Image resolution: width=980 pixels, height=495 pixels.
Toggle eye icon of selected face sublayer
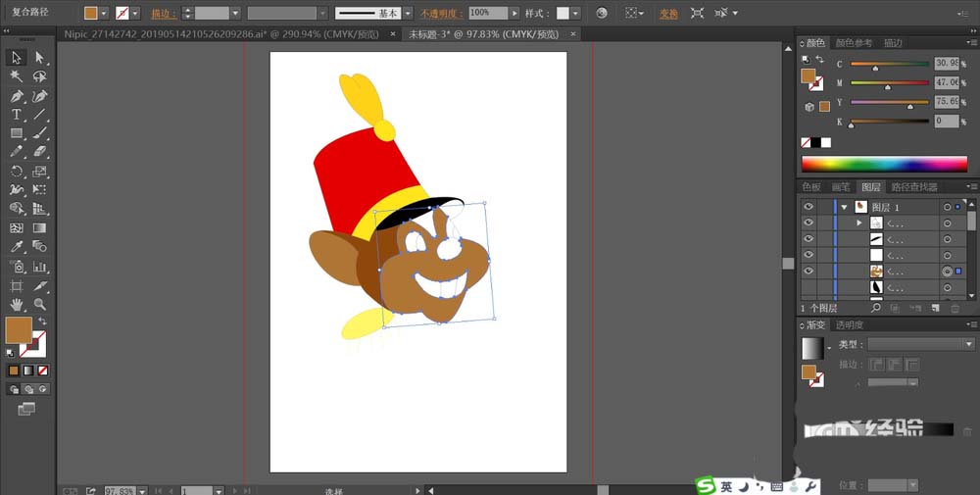tap(808, 272)
